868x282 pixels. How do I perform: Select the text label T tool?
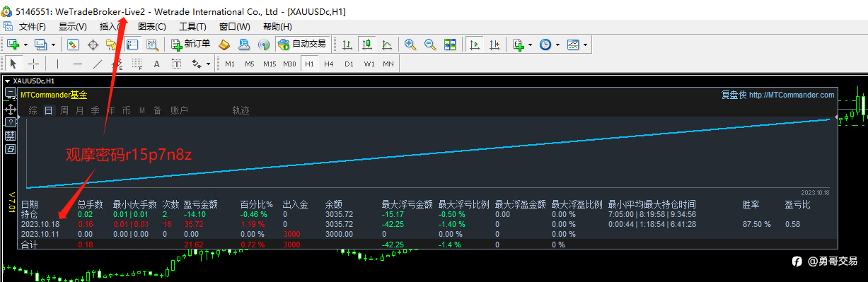[176, 64]
